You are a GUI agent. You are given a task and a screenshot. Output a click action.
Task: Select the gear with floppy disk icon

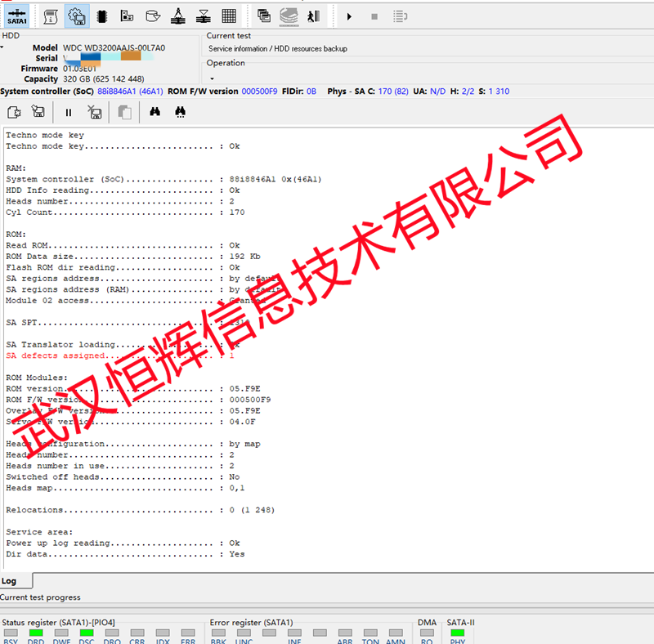click(76, 16)
